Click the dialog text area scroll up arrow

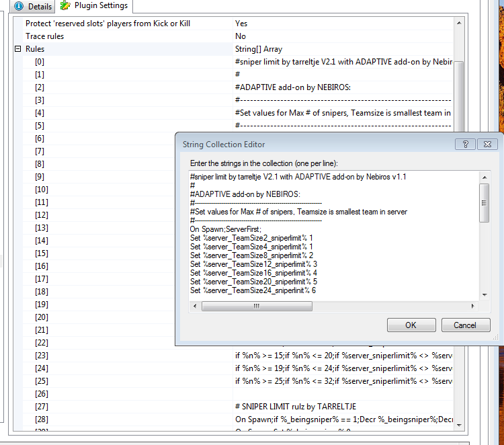484,177
